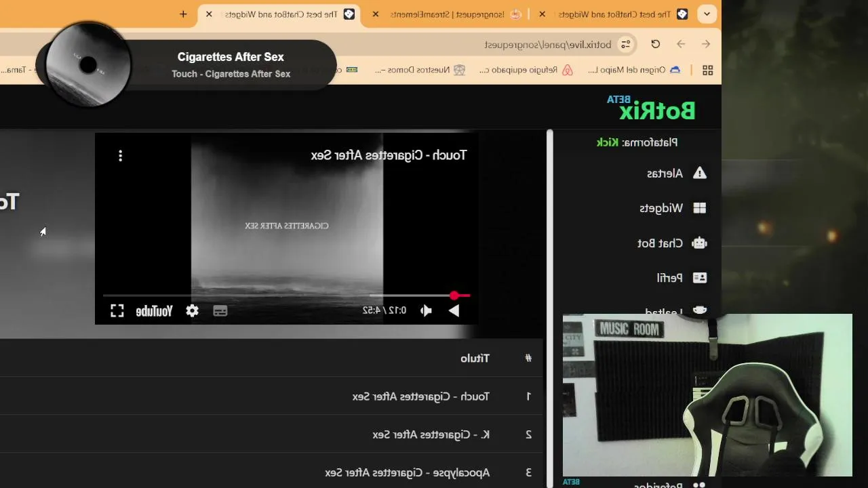Click the Cigarettes After Sex video frame
Image resolution: width=868 pixels, height=488 pixels.
click(287, 228)
